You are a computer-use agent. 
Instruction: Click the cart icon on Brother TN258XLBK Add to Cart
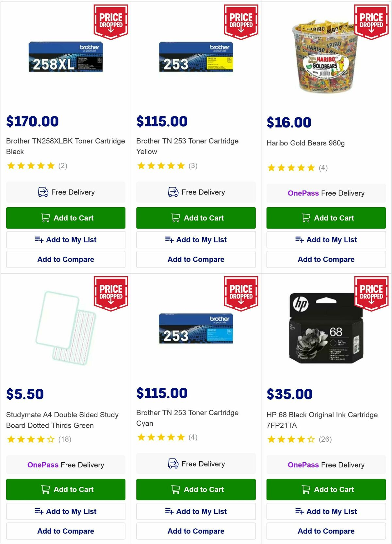tap(46, 217)
